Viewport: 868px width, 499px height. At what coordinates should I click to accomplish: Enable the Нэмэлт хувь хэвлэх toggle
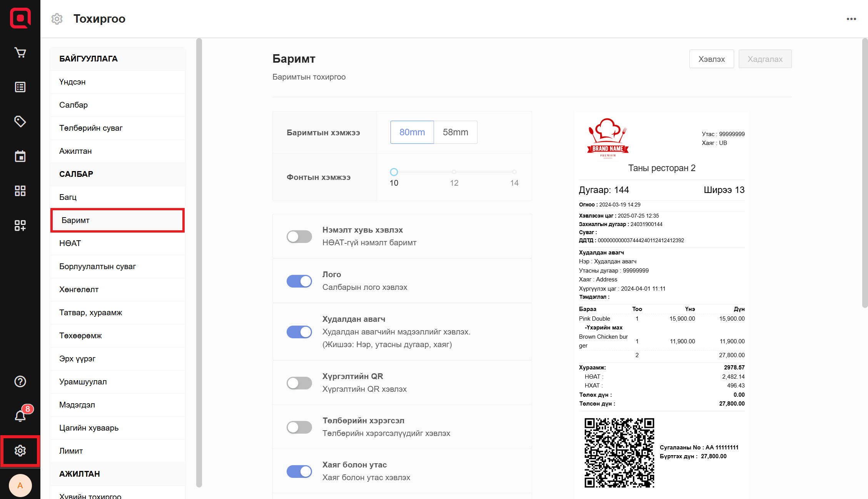coord(299,236)
